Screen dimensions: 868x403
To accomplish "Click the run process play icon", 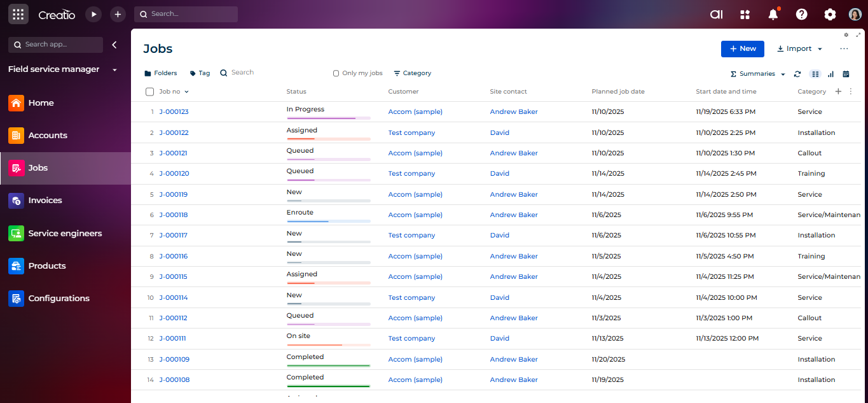I will [x=93, y=14].
